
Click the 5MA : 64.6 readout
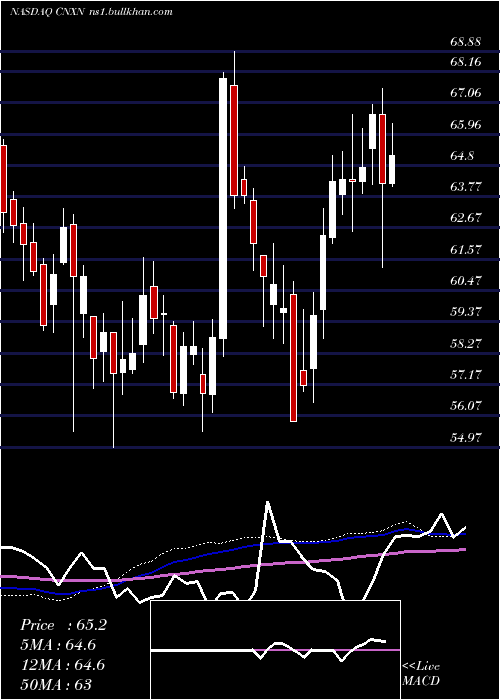pos(58,645)
